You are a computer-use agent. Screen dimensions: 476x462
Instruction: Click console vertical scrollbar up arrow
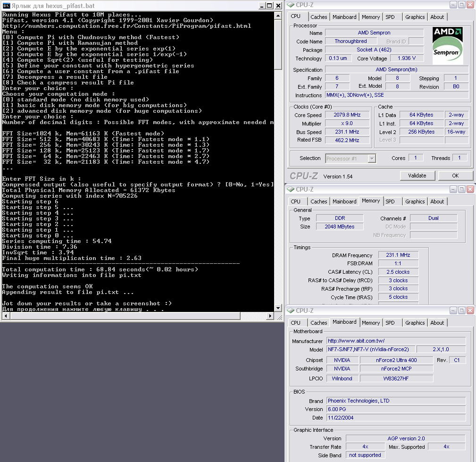click(278, 15)
